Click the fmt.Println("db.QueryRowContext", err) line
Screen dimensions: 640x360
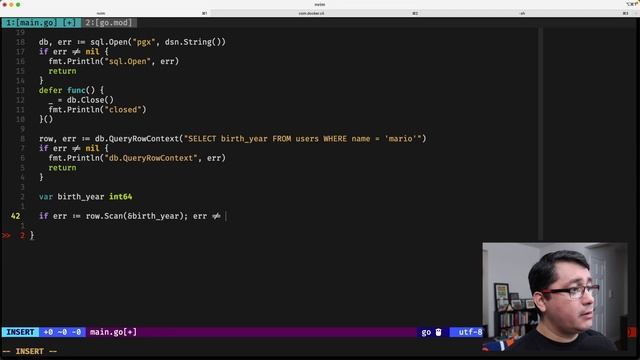pos(137,158)
